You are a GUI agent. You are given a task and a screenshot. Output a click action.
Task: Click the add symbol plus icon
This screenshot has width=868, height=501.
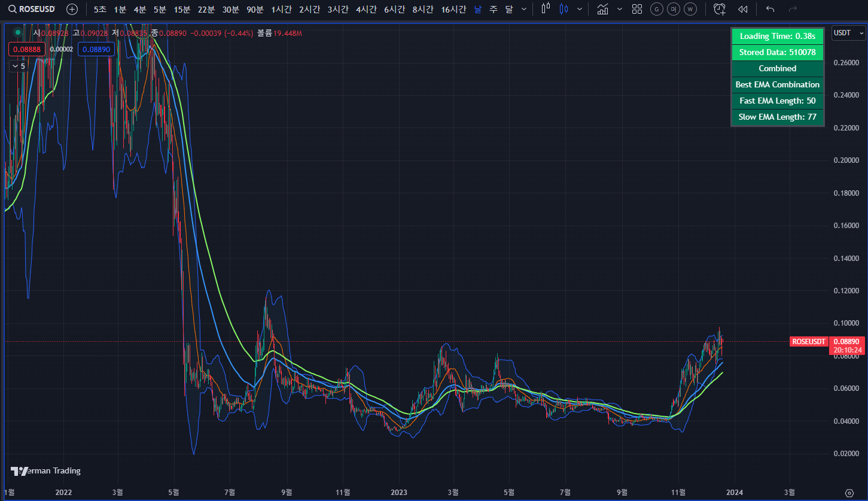point(72,9)
